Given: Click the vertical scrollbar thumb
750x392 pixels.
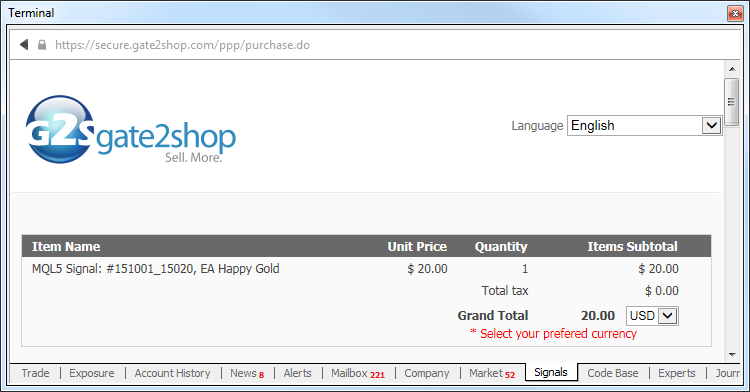Looking at the screenshot, I should pos(732,102).
